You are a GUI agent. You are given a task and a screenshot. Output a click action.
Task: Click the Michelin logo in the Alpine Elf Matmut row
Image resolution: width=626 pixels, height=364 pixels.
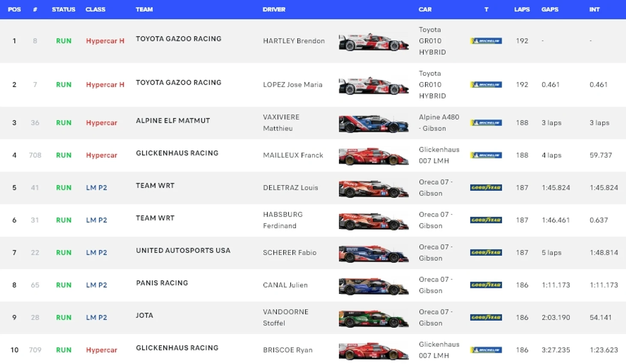click(486, 123)
